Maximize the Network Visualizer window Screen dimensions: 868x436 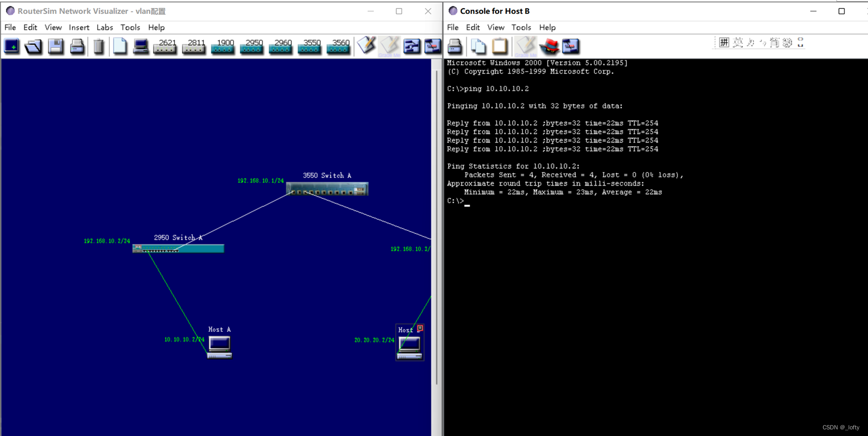coord(399,11)
